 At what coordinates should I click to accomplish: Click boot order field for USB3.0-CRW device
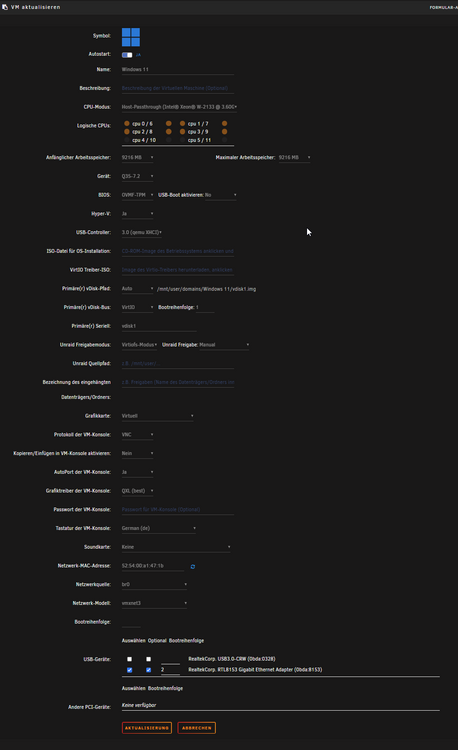[x=170, y=659]
